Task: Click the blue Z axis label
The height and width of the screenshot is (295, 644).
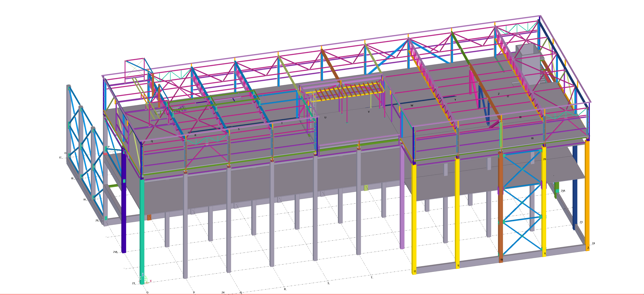Action: pyautogui.click(x=143, y=275)
